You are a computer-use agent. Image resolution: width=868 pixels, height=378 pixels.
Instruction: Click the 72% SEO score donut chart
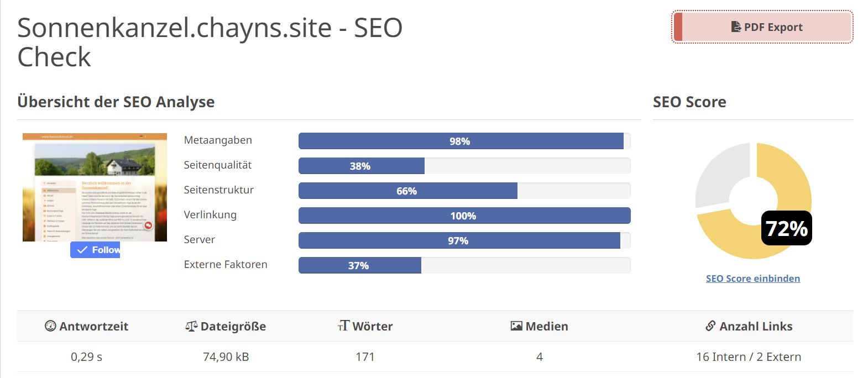[x=753, y=201]
